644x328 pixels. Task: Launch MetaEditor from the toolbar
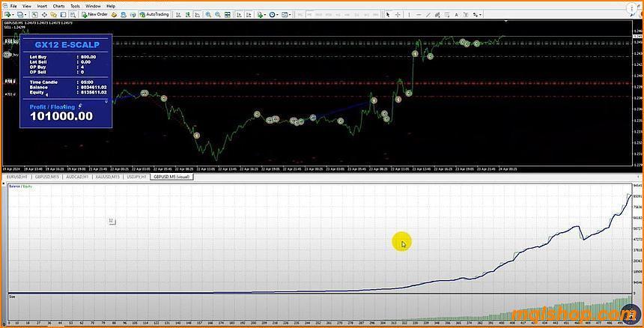114,14
